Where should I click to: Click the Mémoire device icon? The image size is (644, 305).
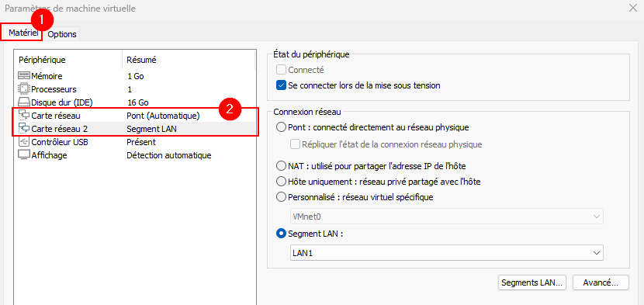click(x=24, y=76)
